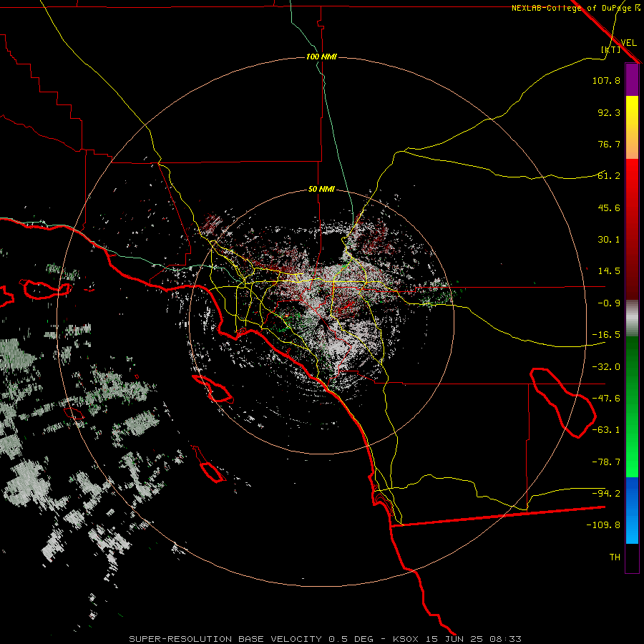Click the -78.7 legend value
Image resolution: width=644 pixels, height=644 pixels.
click(606, 462)
